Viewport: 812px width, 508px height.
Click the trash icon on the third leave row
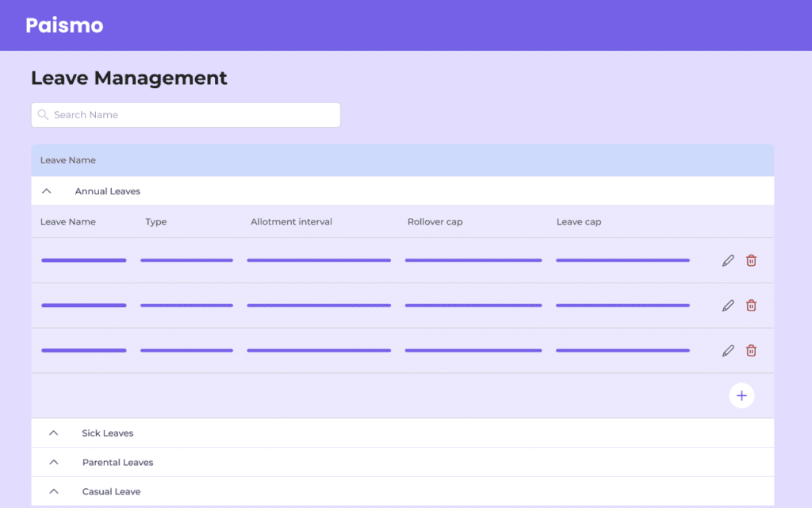751,350
